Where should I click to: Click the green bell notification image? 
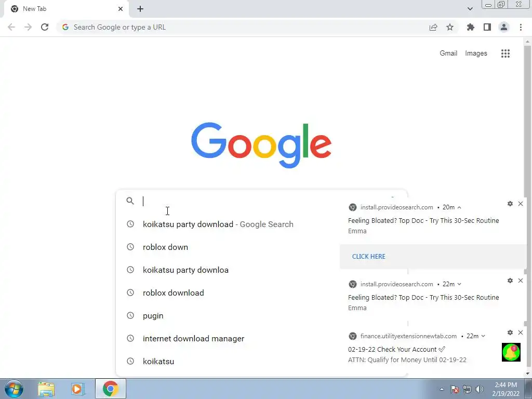click(x=511, y=352)
